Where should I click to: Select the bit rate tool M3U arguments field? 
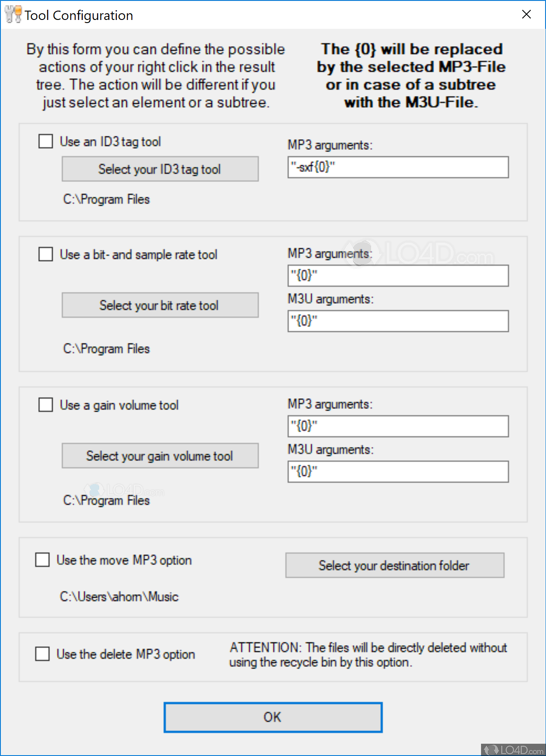397,321
